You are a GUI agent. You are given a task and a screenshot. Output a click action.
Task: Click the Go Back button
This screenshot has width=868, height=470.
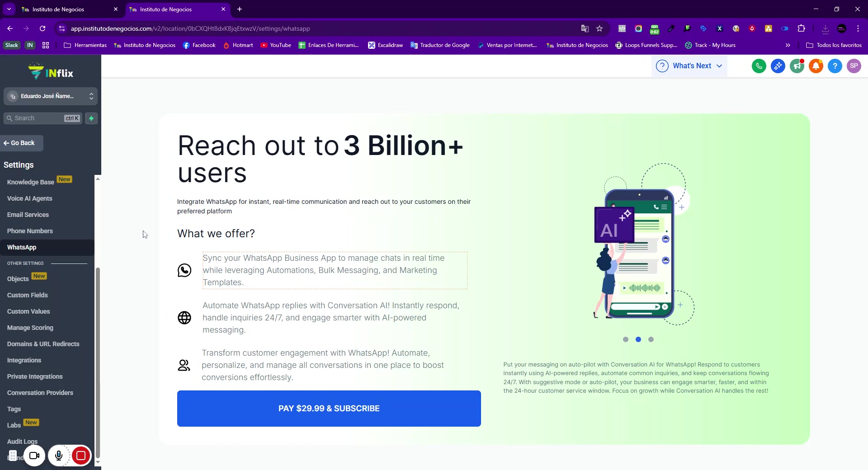pyautogui.click(x=22, y=143)
